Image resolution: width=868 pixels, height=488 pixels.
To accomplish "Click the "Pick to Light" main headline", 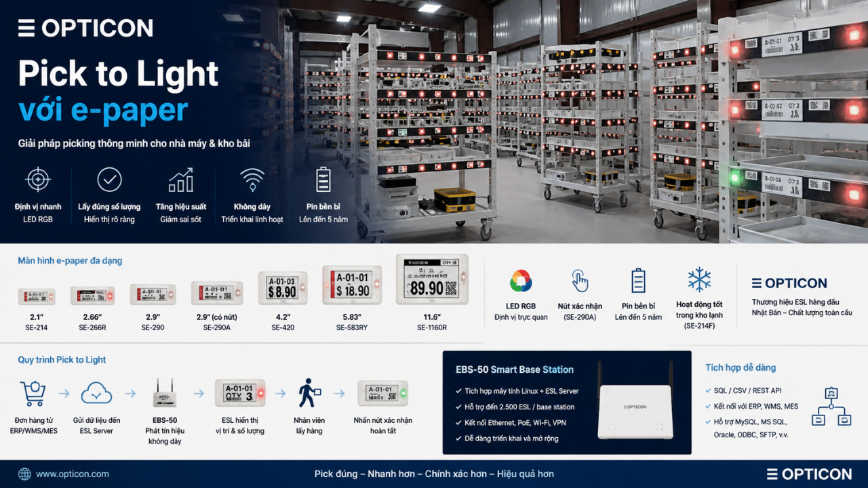I will coord(119,73).
